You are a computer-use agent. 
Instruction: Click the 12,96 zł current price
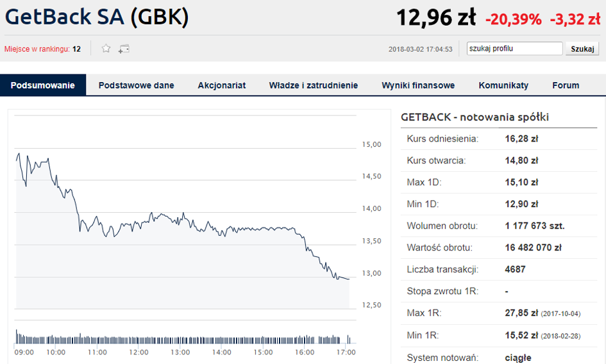(436, 18)
